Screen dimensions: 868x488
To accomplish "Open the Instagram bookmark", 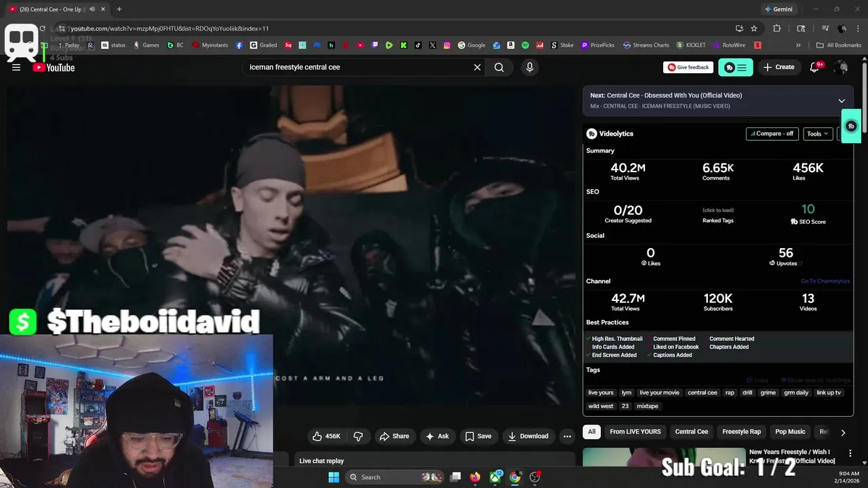I will pyautogui.click(x=447, y=45).
